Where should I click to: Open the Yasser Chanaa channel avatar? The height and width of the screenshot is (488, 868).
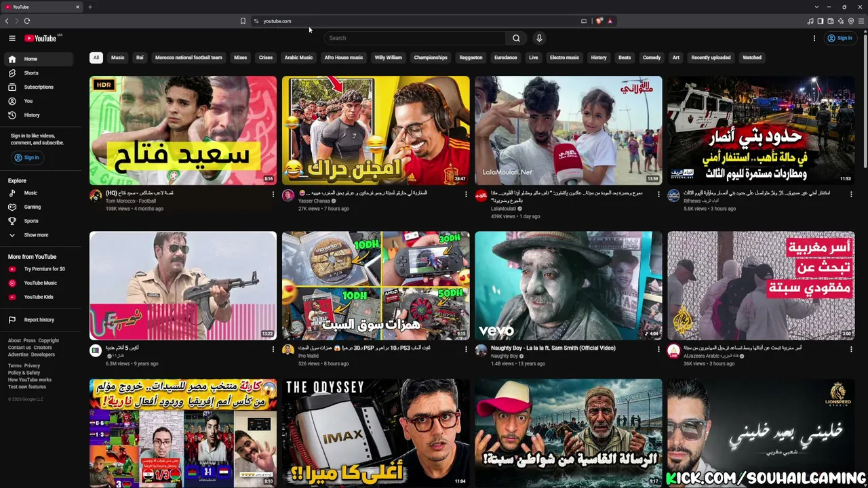[x=288, y=196]
